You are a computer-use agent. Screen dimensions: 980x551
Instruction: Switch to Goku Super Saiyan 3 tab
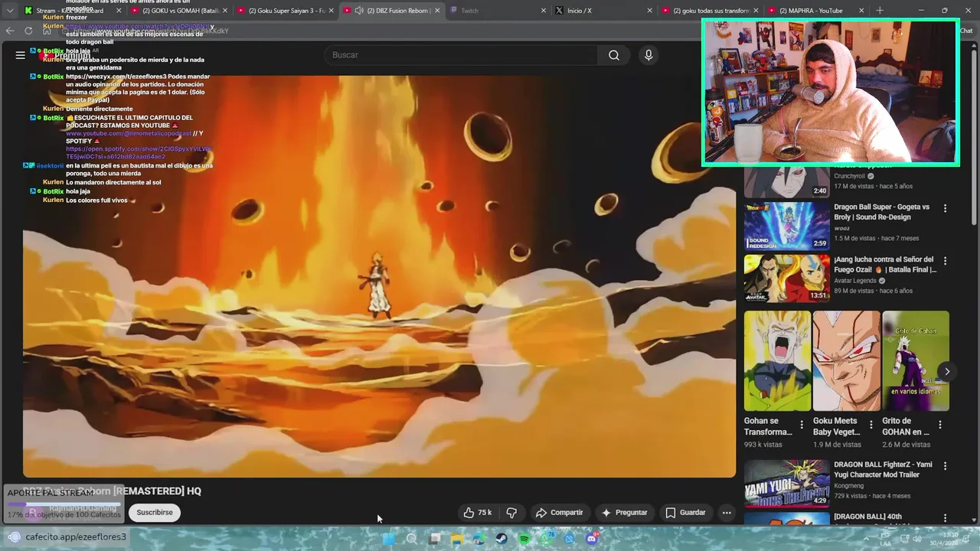coord(286,11)
